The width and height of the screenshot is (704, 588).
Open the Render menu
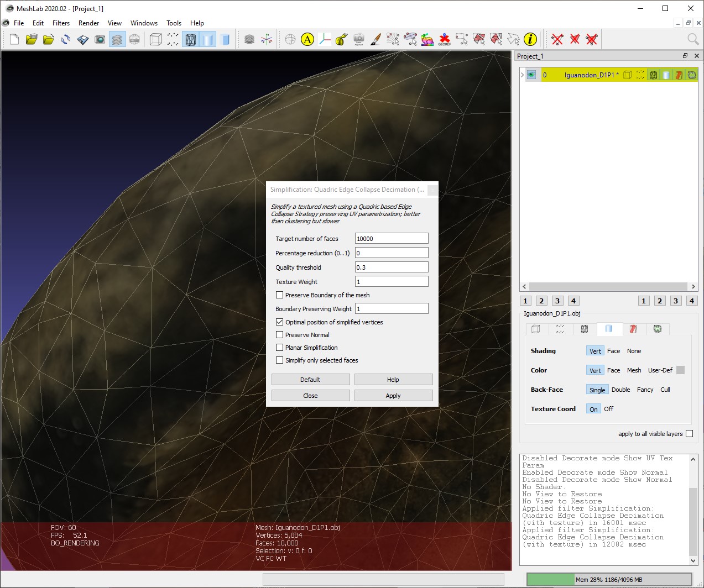[x=88, y=23]
